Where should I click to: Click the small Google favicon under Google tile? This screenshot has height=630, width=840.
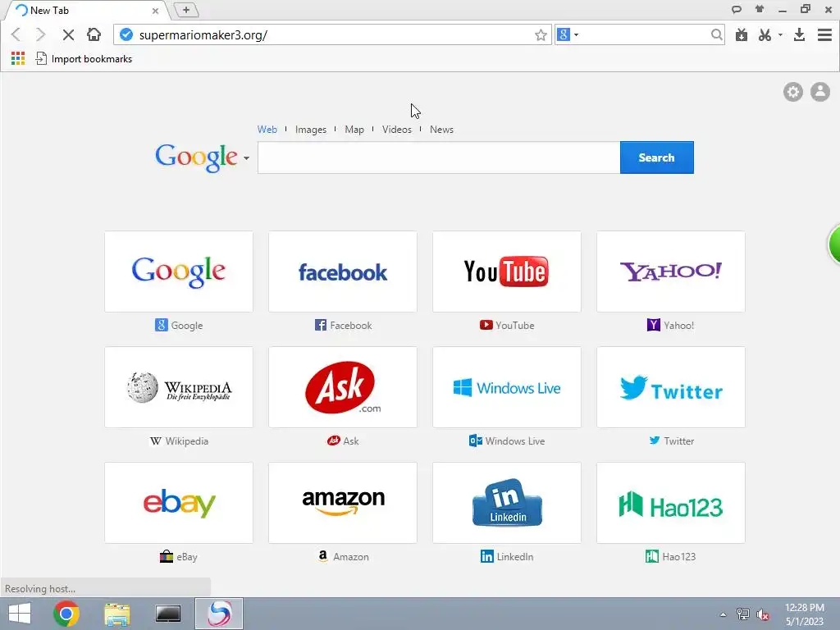pos(162,325)
